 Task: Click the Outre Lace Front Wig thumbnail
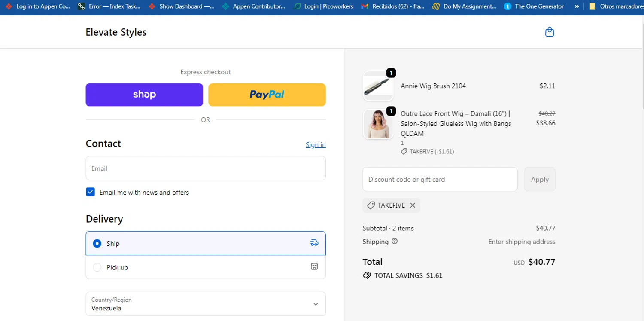click(378, 124)
